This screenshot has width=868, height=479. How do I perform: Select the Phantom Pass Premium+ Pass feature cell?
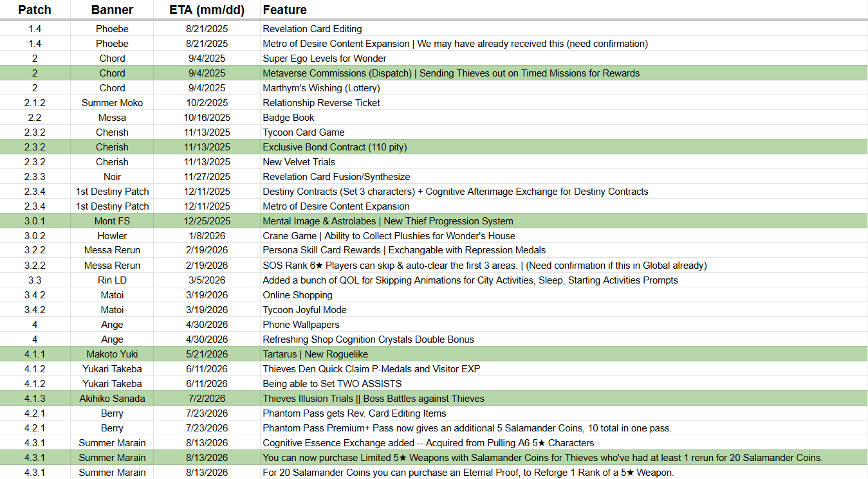[564, 428]
